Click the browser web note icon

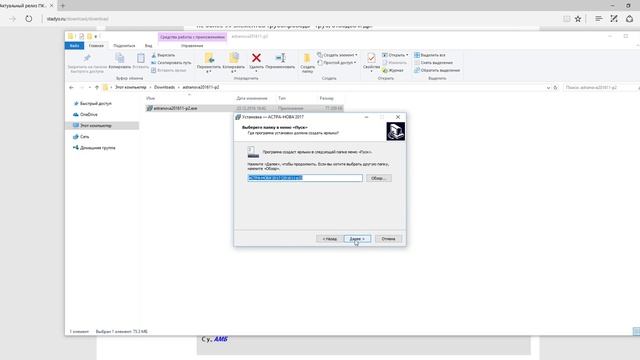coord(614,19)
